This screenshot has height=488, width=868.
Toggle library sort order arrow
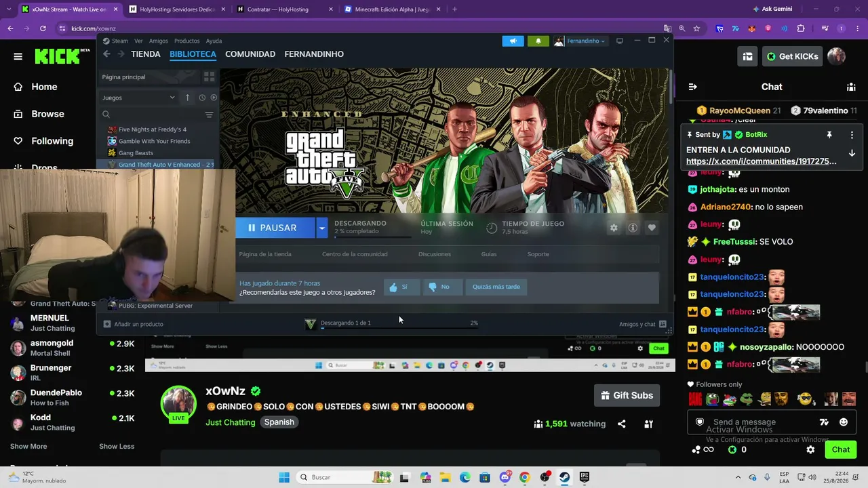188,98
